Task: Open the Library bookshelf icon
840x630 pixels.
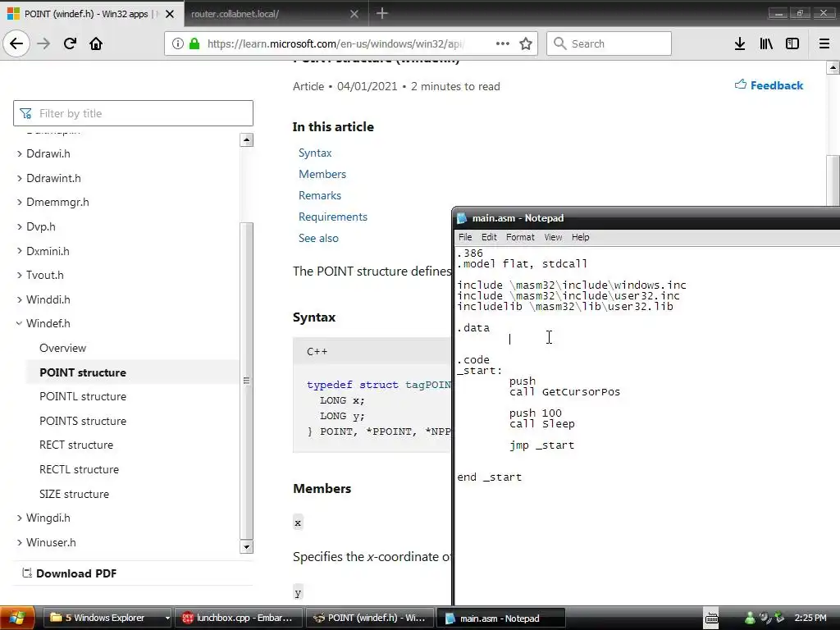Action: click(766, 43)
